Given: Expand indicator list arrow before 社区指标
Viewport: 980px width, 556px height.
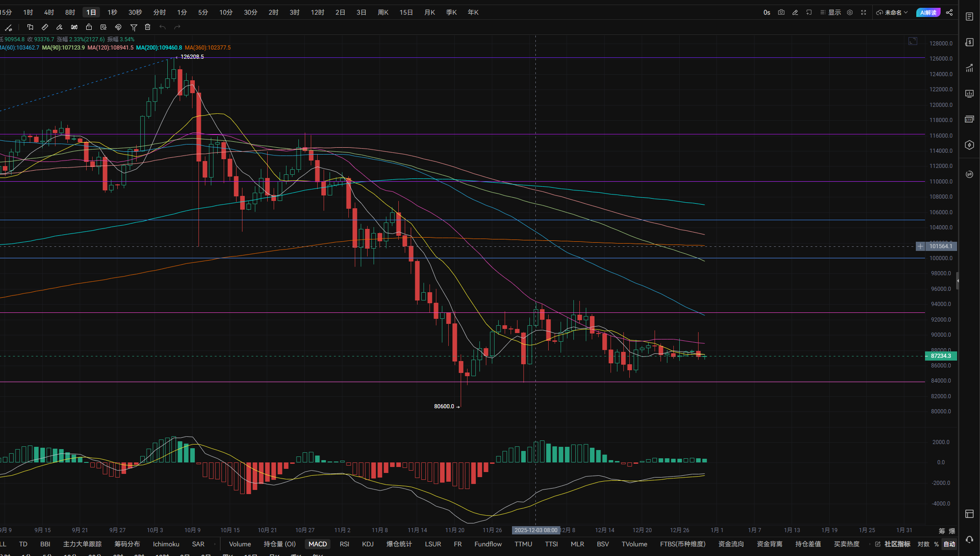Looking at the screenshot, I should (x=870, y=544).
